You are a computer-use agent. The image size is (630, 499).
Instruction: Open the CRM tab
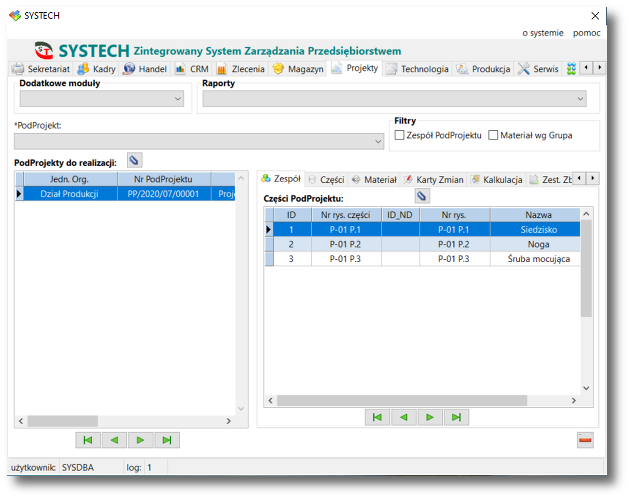pos(192,69)
